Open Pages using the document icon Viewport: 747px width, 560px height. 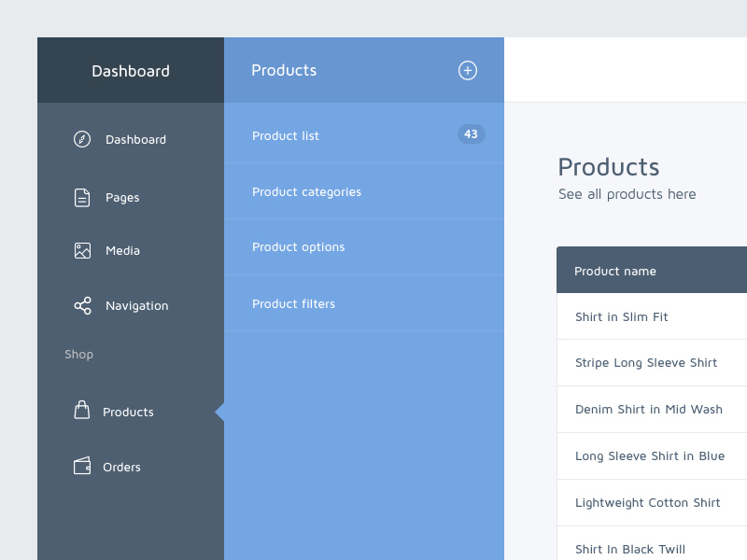[83, 197]
